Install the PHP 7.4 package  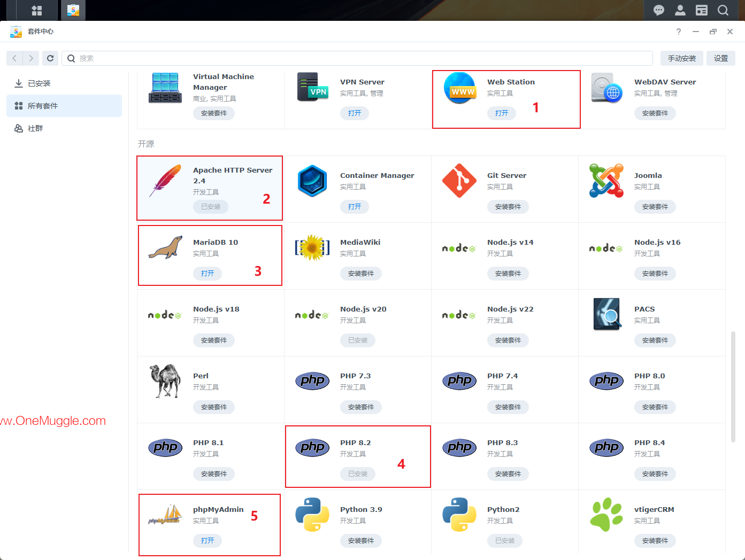[508, 407]
